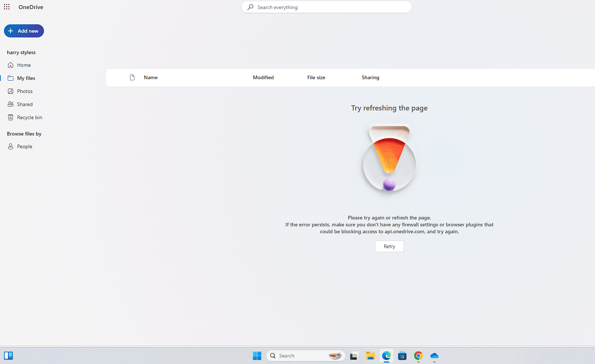Click the Search everything field
Screen dimensions: 595x364
(x=326, y=7)
